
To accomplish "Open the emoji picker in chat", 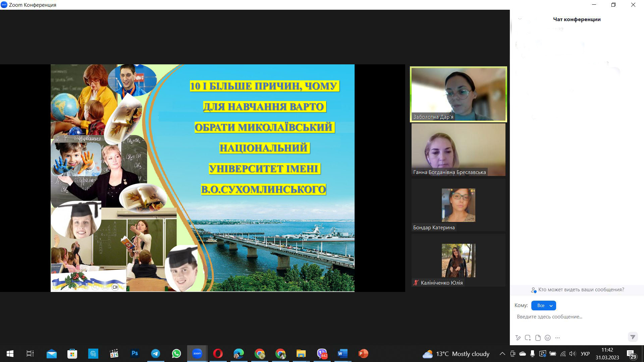I will pos(548,338).
